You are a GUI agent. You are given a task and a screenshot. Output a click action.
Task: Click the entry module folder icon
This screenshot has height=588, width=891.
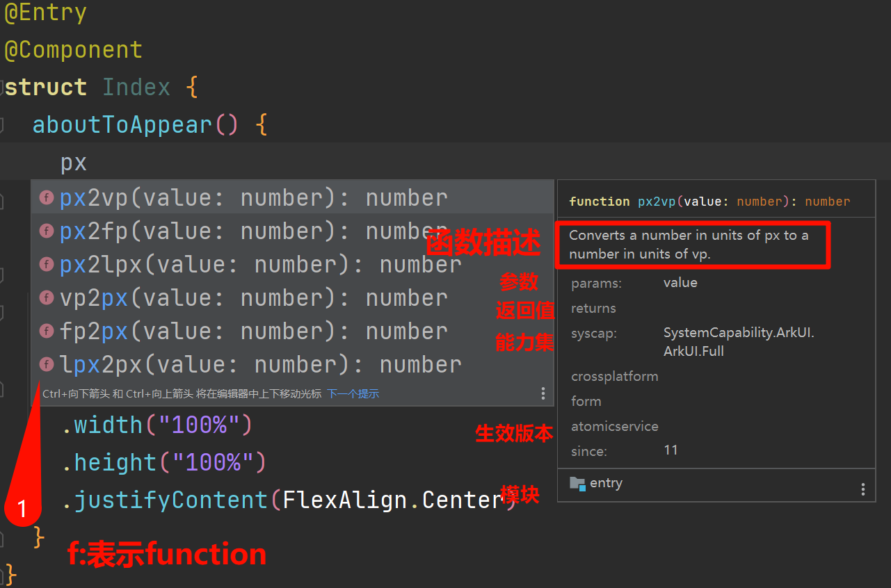coord(577,484)
